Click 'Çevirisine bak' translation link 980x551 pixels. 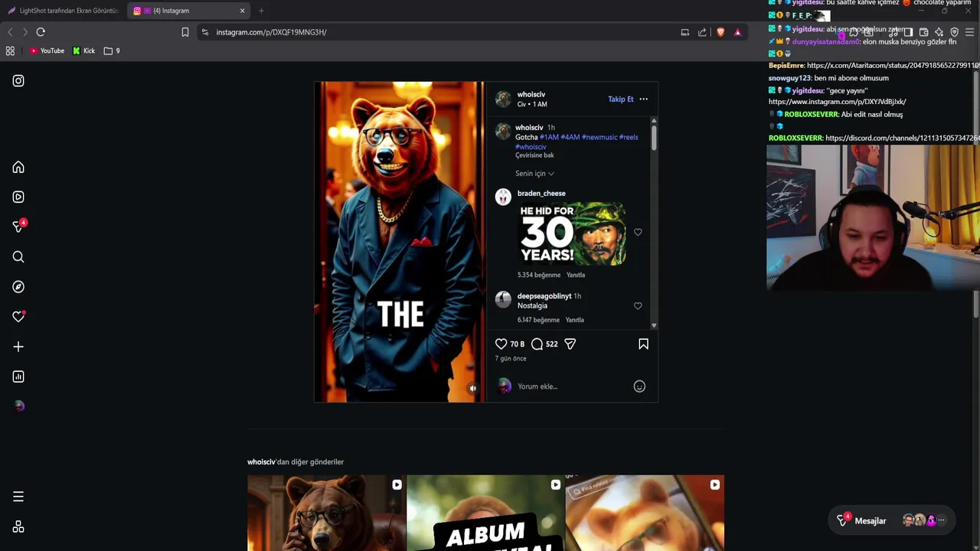(x=534, y=155)
